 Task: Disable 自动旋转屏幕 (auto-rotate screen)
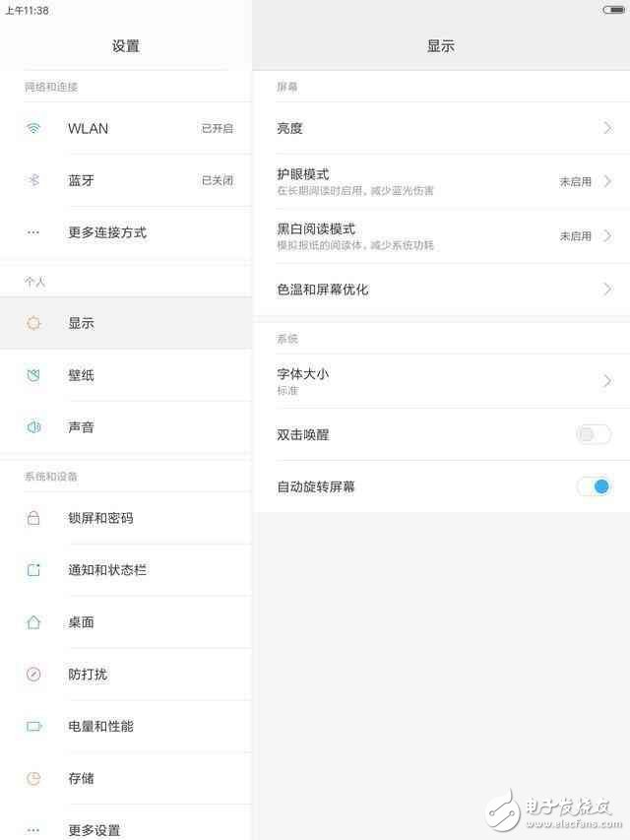click(x=593, y=486)
